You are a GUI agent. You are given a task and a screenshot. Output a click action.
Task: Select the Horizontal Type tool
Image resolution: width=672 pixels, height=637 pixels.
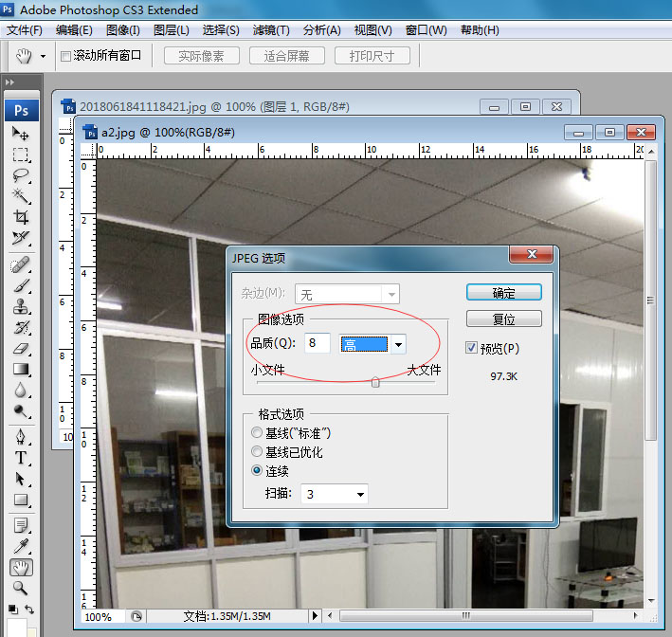coord(21,458)
